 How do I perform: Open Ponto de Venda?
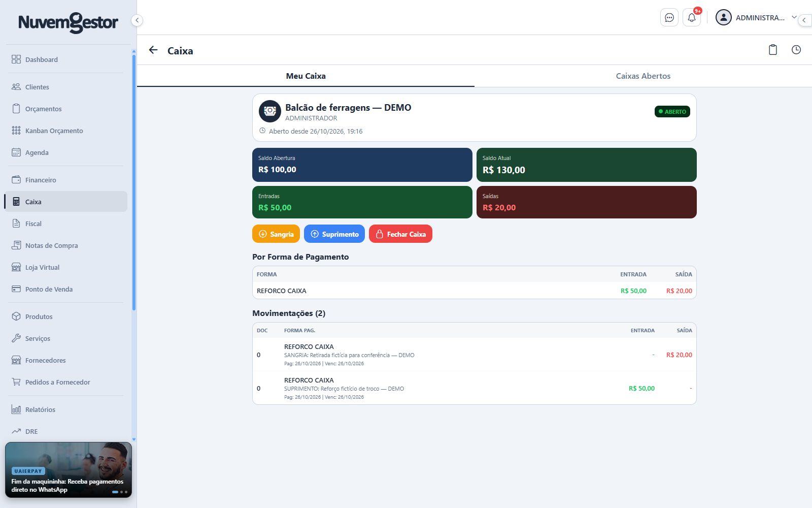click(66, 289)
